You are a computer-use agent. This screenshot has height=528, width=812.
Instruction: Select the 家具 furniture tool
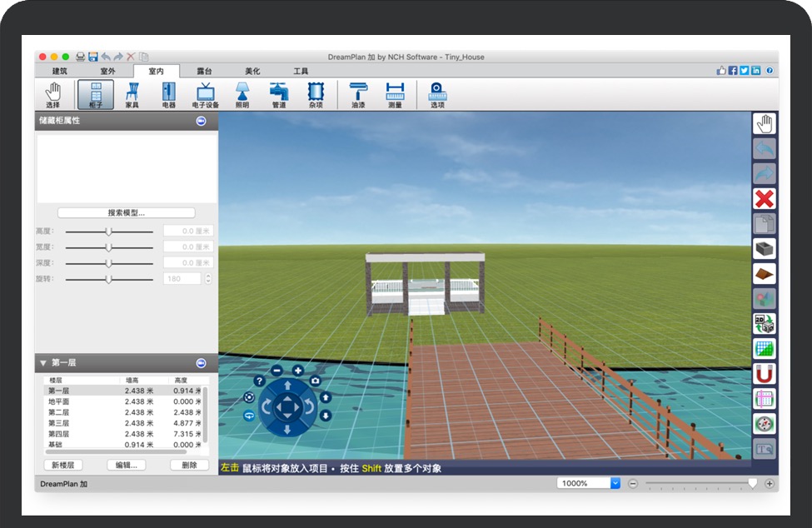(x=132, y=95)
